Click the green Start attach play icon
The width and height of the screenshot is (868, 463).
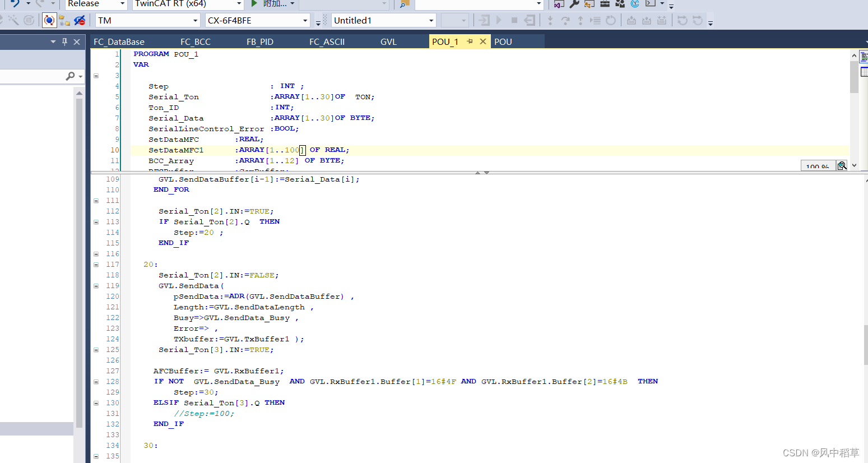(254, 3)
